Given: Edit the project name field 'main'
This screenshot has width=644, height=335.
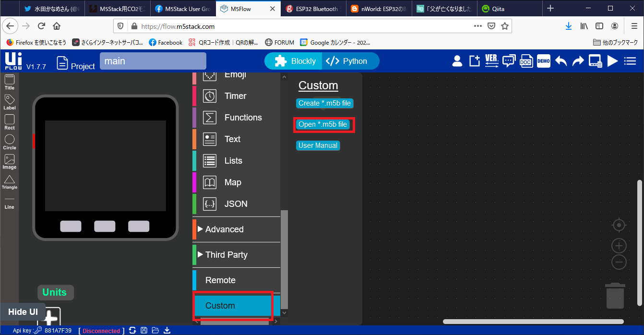Looking at the screenshot, I should point(153,61).
